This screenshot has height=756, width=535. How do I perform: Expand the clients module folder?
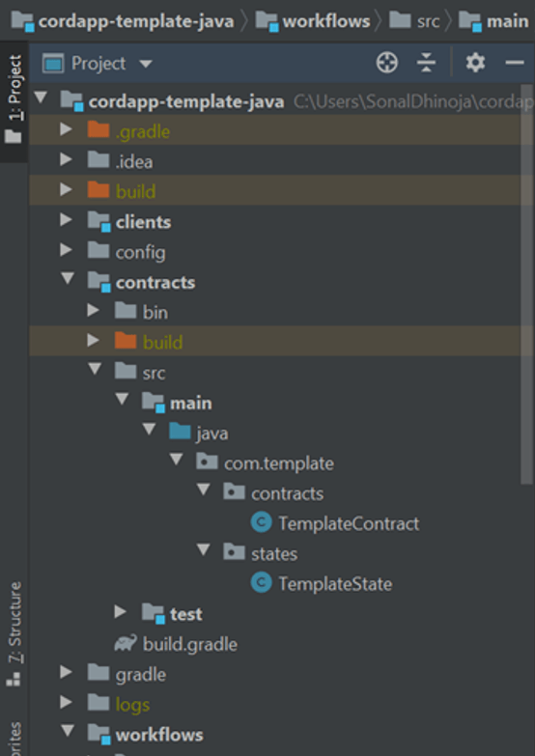[66, 220]
